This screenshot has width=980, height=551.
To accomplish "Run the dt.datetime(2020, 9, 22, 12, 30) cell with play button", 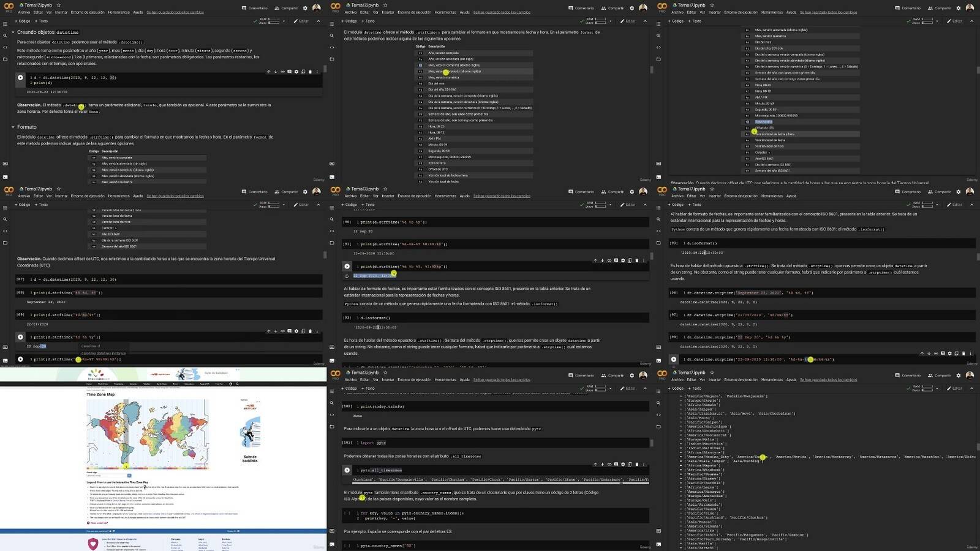I will [20, 78].
